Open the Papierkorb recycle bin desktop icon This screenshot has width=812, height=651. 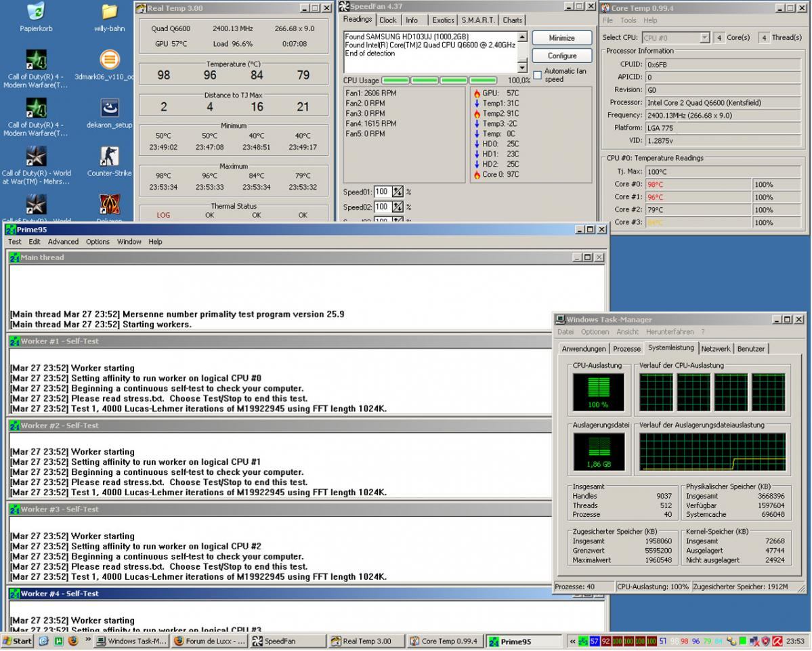click(36, 12)
